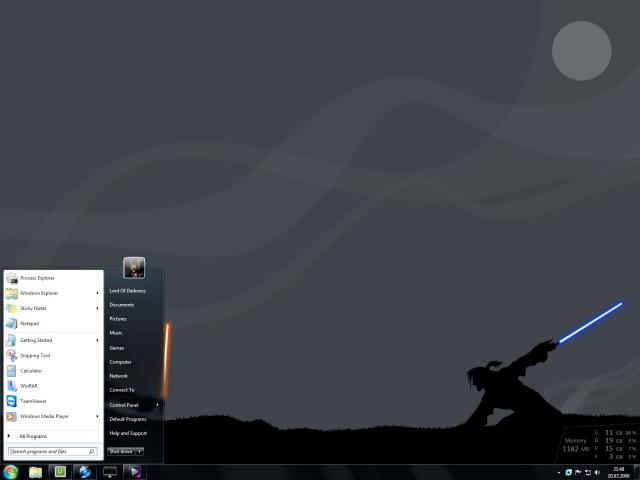Click Connect To link
The height and width of the screenshot is (480, 640).
coord(122,390)
